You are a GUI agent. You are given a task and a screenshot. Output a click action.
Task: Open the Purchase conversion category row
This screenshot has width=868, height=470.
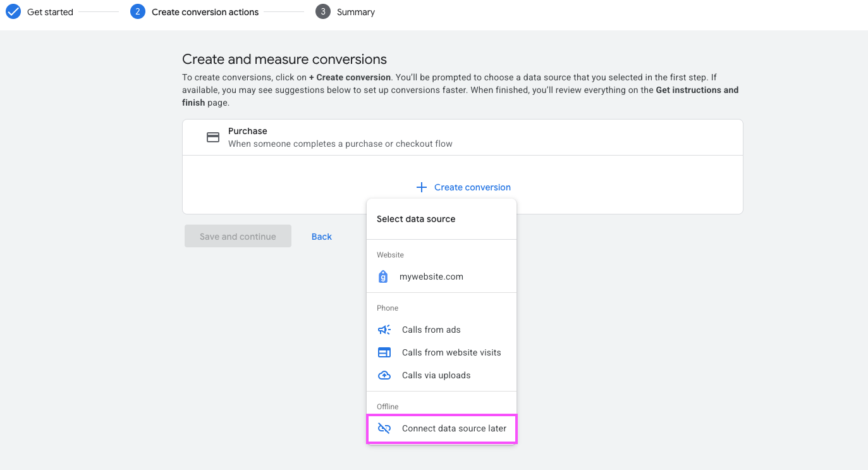(x=340, y=137)
